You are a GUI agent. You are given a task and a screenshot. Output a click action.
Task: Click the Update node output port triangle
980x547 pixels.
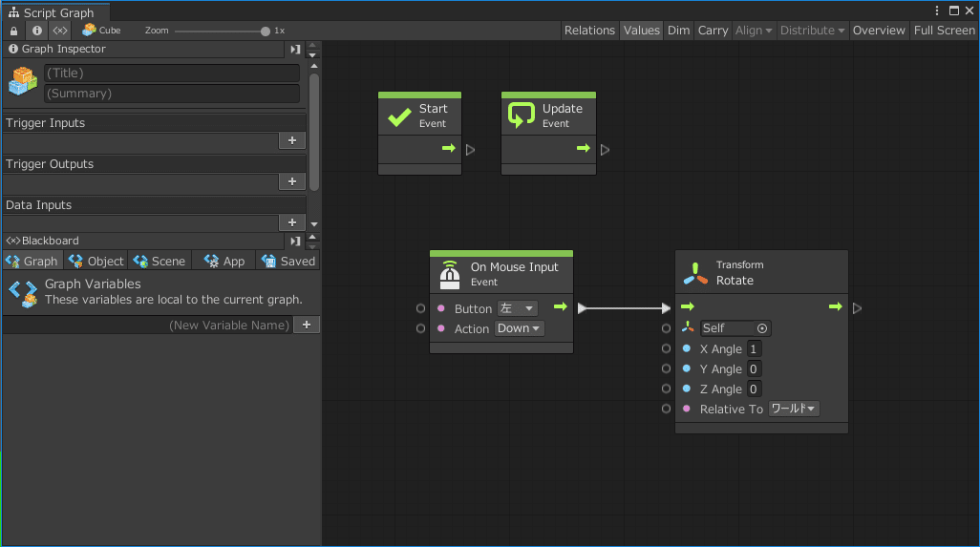pos(605,150)
